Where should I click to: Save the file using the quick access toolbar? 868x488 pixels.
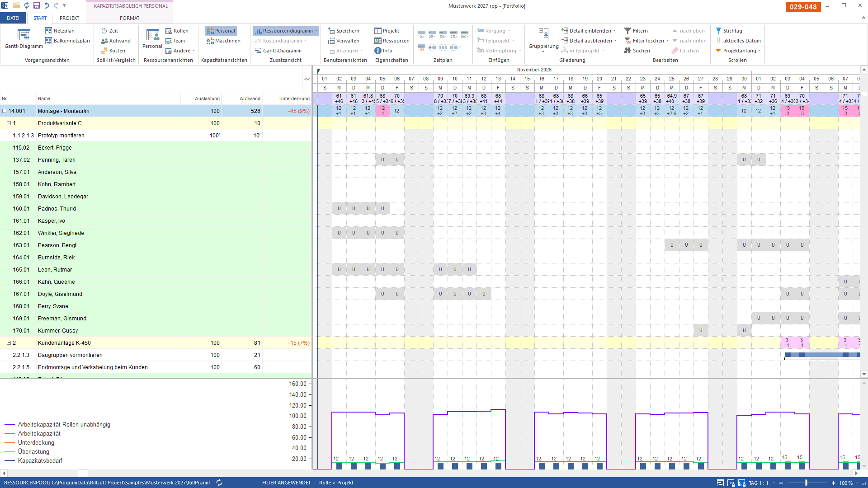tap(37, 5)
